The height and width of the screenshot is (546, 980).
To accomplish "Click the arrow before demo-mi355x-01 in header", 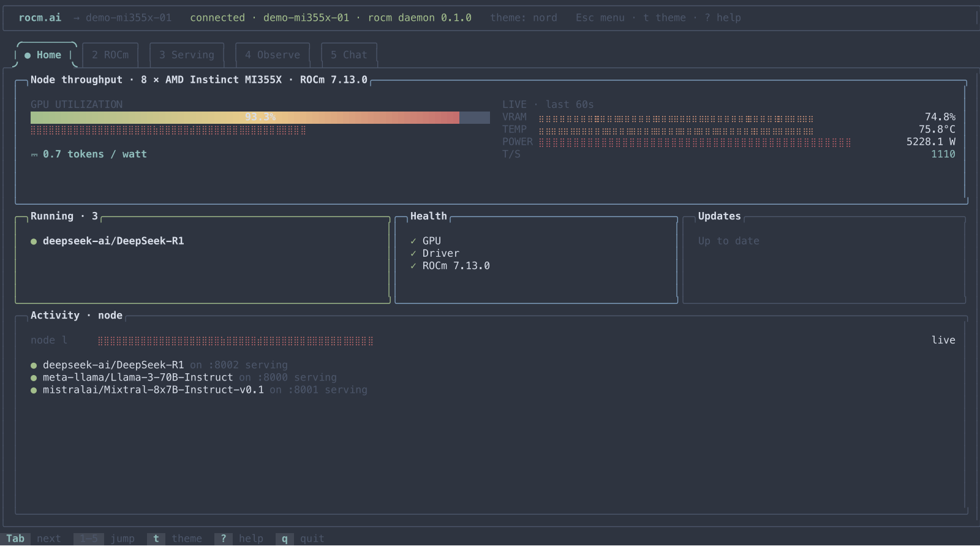I will [77, 18].
